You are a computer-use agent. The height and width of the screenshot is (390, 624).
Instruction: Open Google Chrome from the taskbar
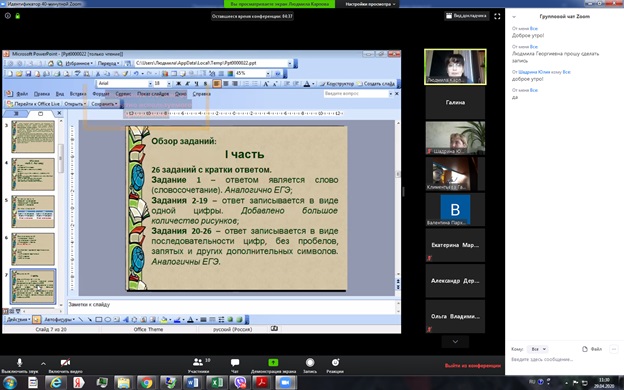(x=146, y=383)
